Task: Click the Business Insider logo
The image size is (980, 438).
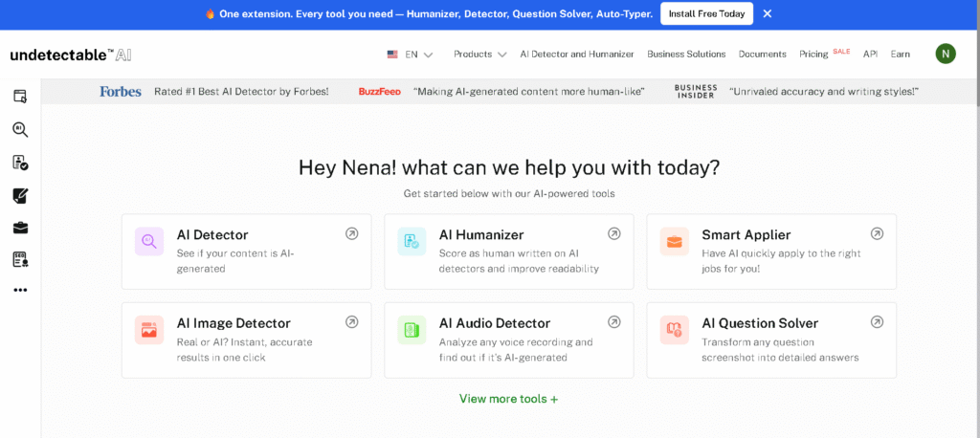Action: coord(696,92)
